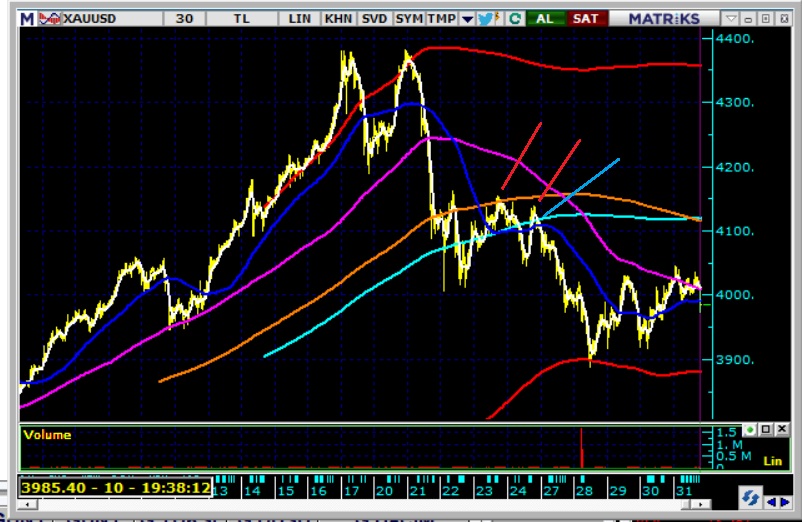Viewport: 802px width, 522px height.
Task: Open the TMP template menu
Action: pyautogui.click(x=441, y=18)
